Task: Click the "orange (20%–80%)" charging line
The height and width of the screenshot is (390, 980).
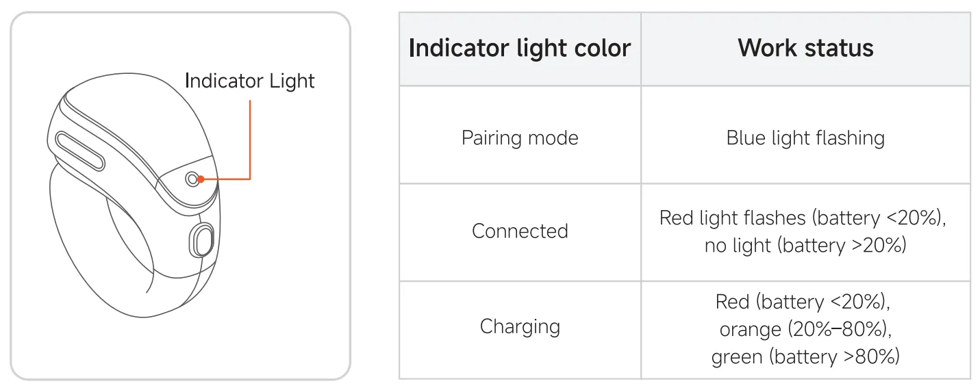Action: click(805, 329)
